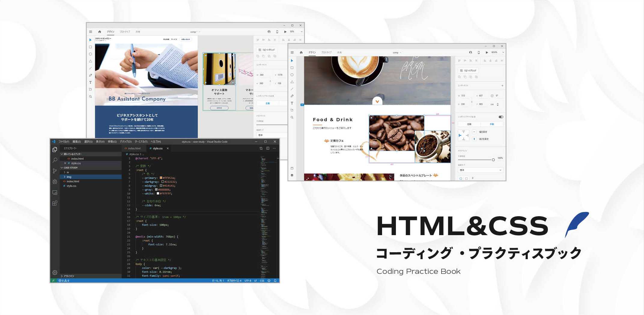Open the Debug view in VS Code
Screen dimensions: 644x315
click(x=55, y=182)
